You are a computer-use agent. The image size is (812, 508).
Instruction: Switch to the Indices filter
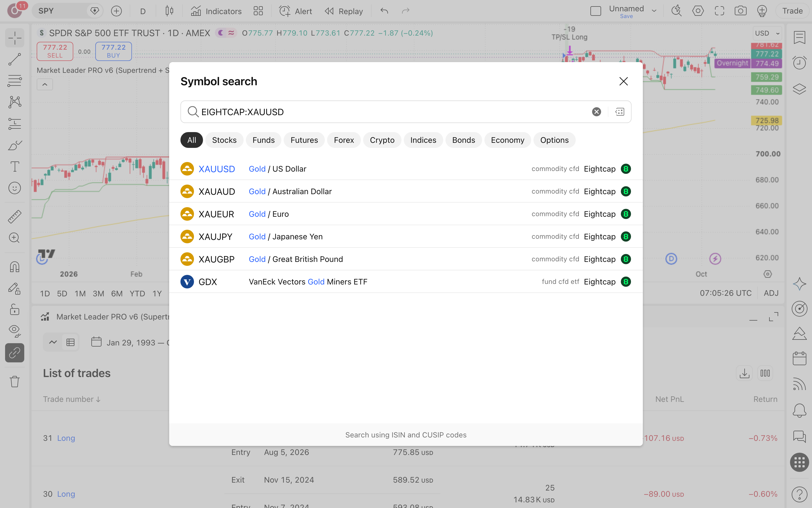pos(423,140)
